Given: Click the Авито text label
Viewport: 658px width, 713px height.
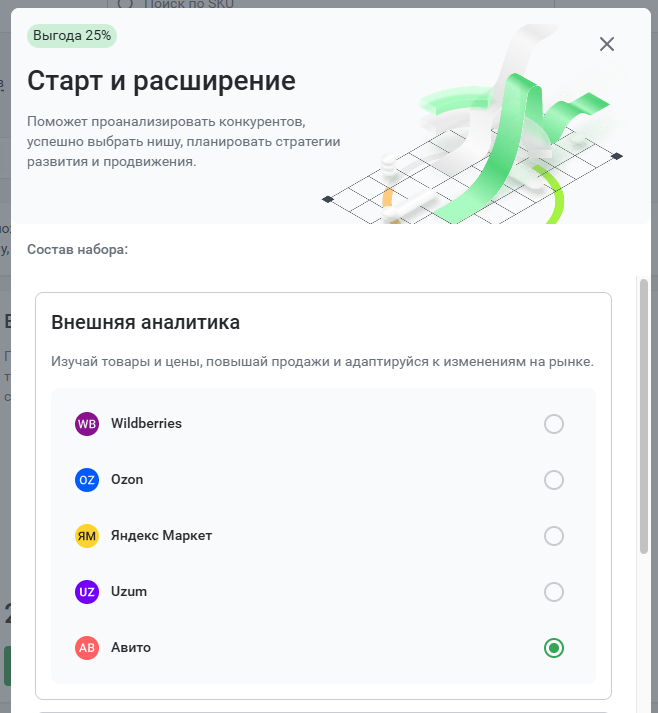Looking at the screenshot, I should click(x=131, y=648).
